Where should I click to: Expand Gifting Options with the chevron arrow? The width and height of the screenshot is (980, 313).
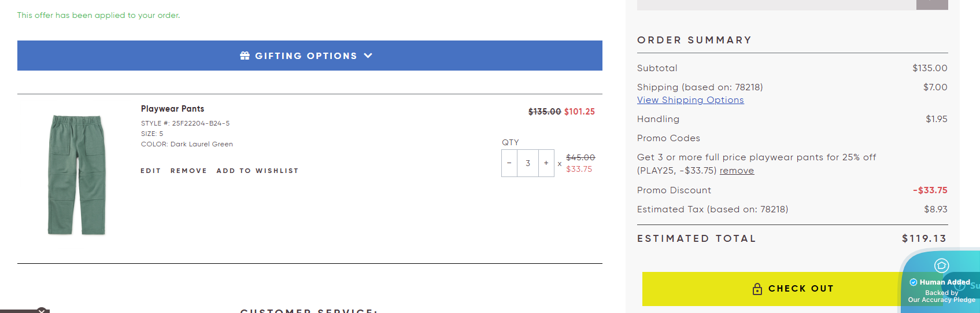[x=368, y=56]
